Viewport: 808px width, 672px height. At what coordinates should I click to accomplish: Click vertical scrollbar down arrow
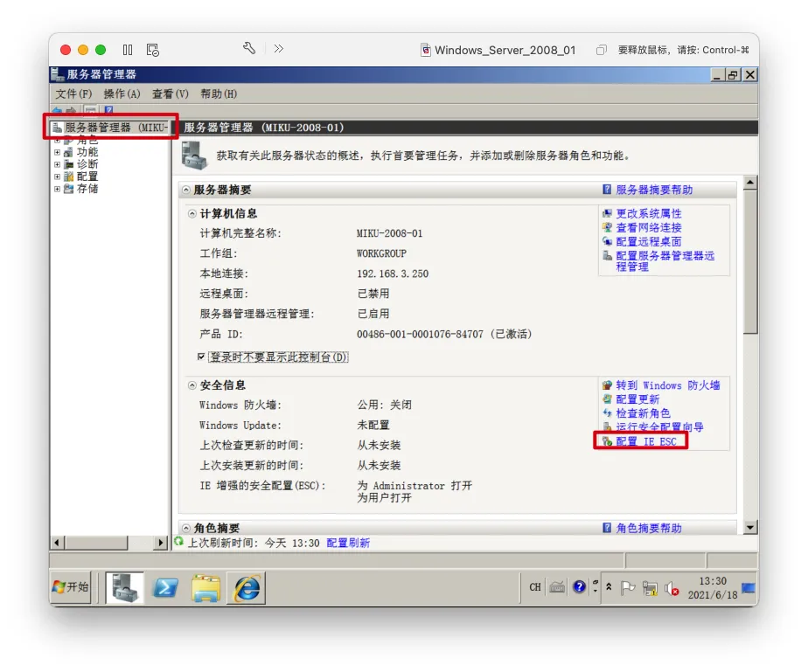[x=750, y=527]
